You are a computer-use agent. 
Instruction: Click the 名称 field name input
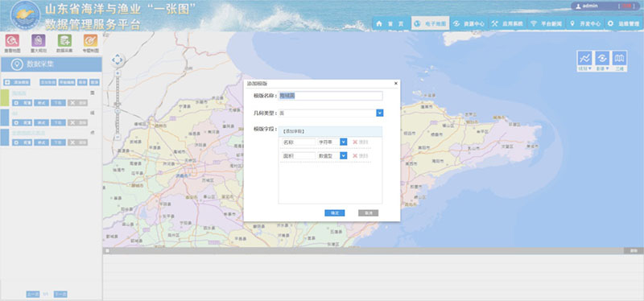299,142
